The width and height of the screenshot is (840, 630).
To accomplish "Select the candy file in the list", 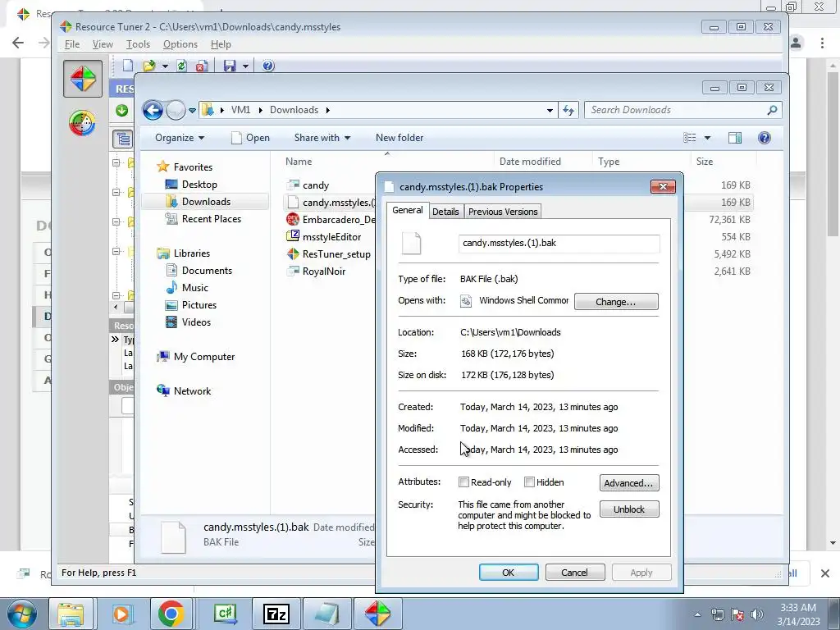I will (316, 185).
